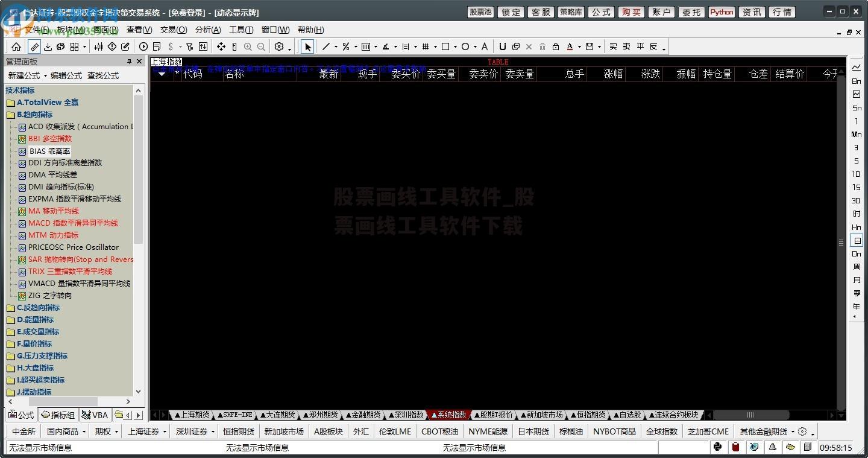Click the download data icon
The height and width of the screenshot is (458, 868).
click(48, 46)
